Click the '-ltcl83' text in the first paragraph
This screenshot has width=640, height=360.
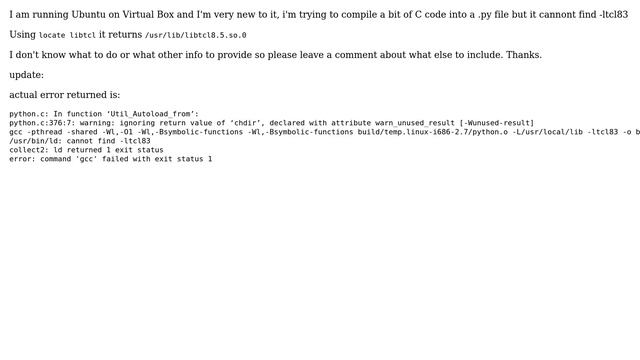(x=613, y=15)
